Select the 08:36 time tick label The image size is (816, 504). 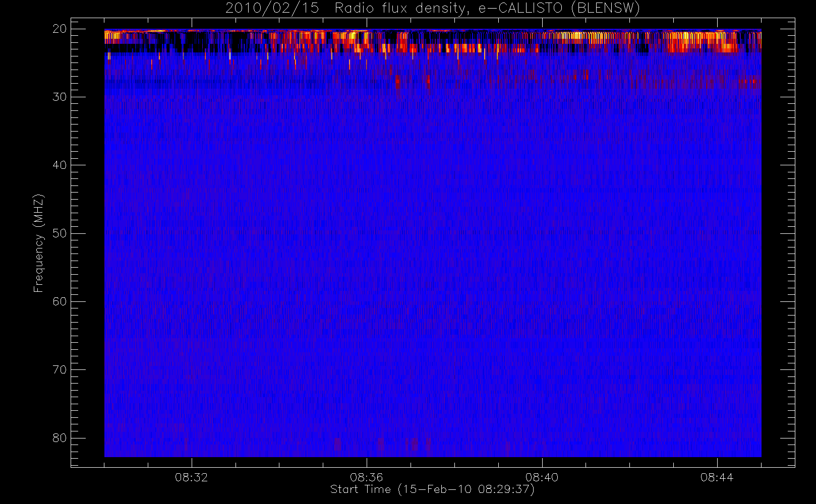tap(367, 477)
